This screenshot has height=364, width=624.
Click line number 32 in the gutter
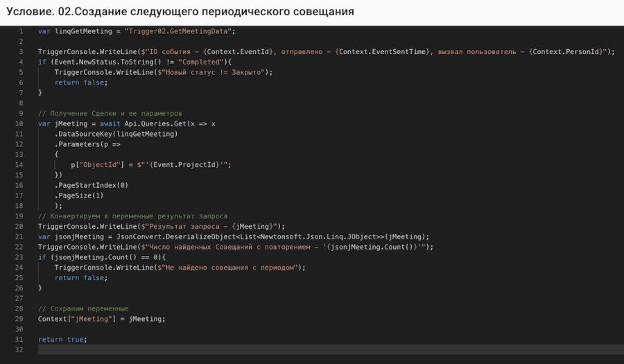pos(19,349)
